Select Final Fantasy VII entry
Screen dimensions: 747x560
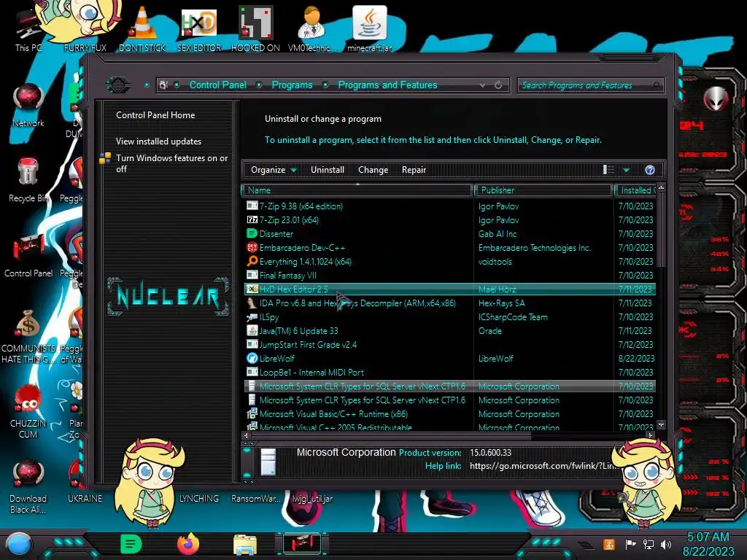(449, 275)
